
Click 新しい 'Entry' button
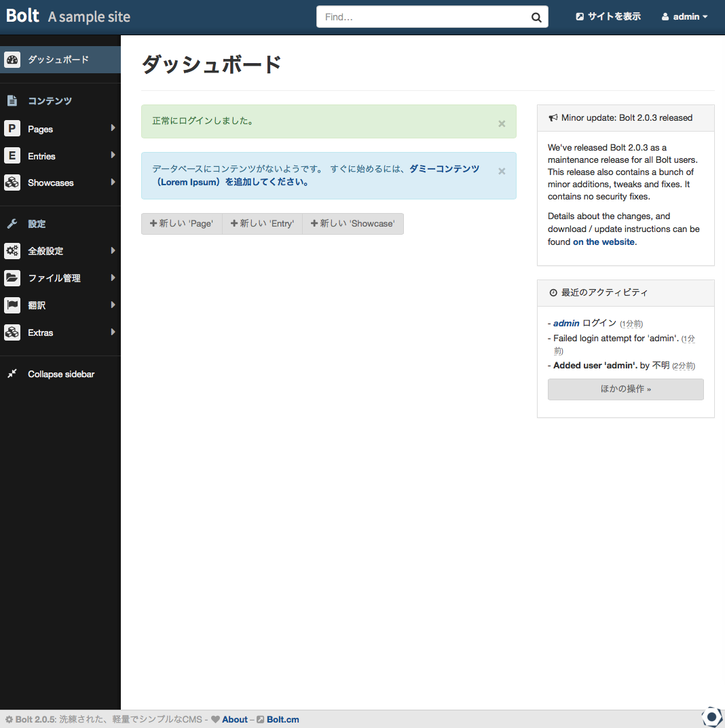point(262,223)
